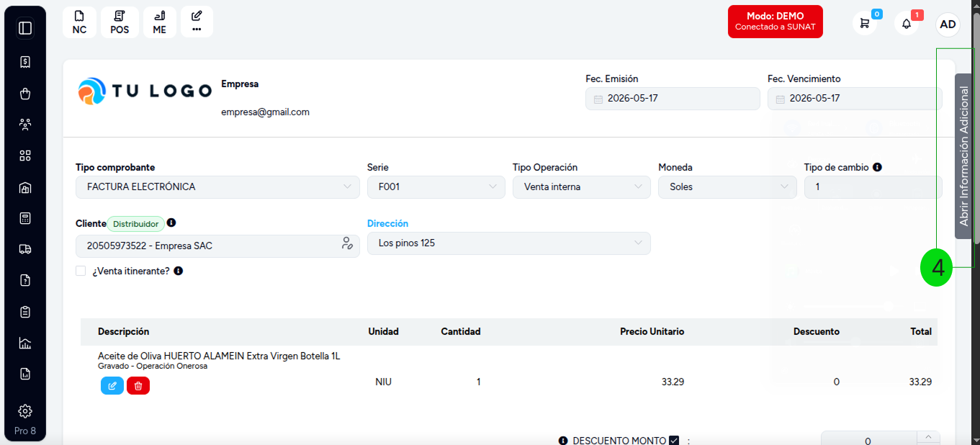Click info icon next to Tipo de cambio
Image resolution: width=980 pixels, height=445 pixels.
tap(878, 167)
